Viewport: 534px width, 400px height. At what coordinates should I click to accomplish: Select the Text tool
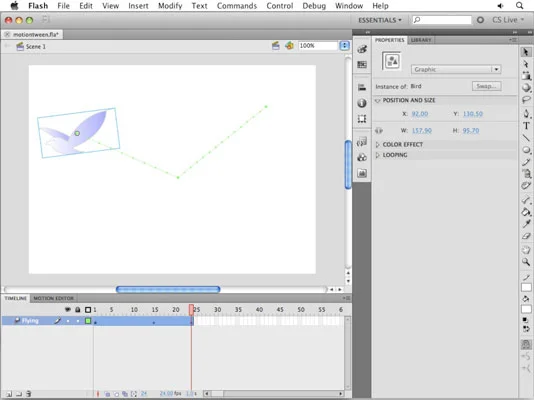(x=526, y=126)
